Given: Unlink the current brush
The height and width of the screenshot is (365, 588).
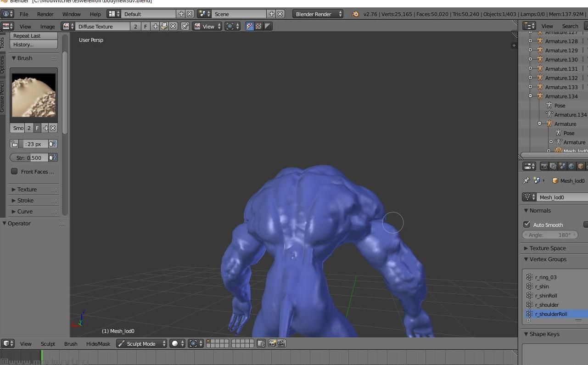Looking at the screenshot, I should [53, 128].
